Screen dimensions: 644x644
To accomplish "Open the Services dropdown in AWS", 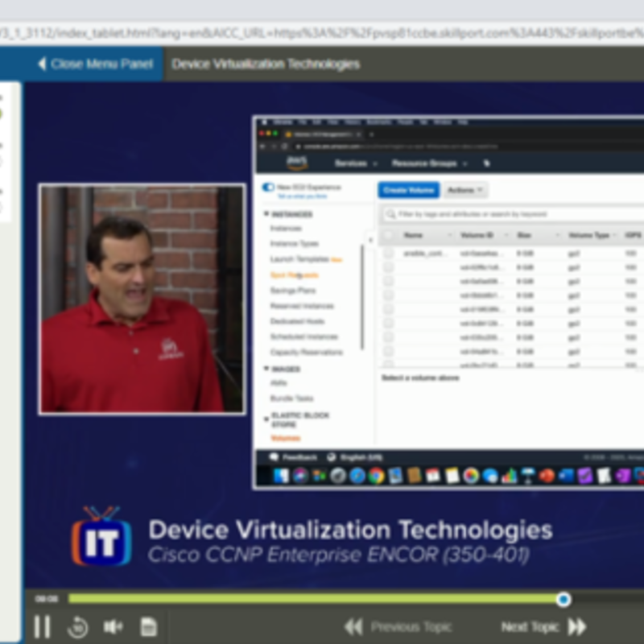I will pyautogui.click(x=355, y=163).
